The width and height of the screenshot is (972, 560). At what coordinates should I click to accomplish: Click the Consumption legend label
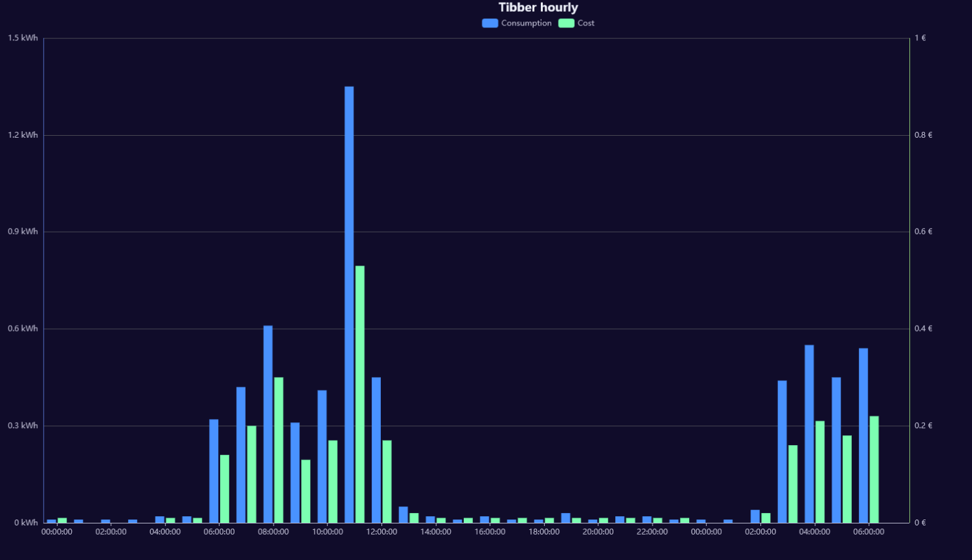(526, 23)
